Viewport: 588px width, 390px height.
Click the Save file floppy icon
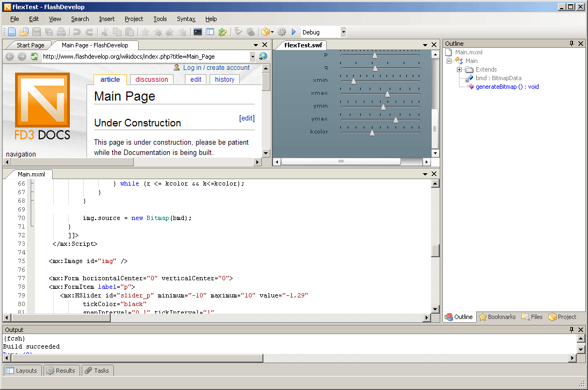[37, 32]
